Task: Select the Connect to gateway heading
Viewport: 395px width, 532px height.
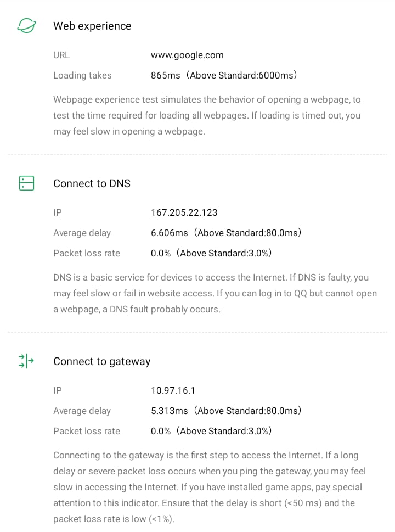Action: [101, 361]
